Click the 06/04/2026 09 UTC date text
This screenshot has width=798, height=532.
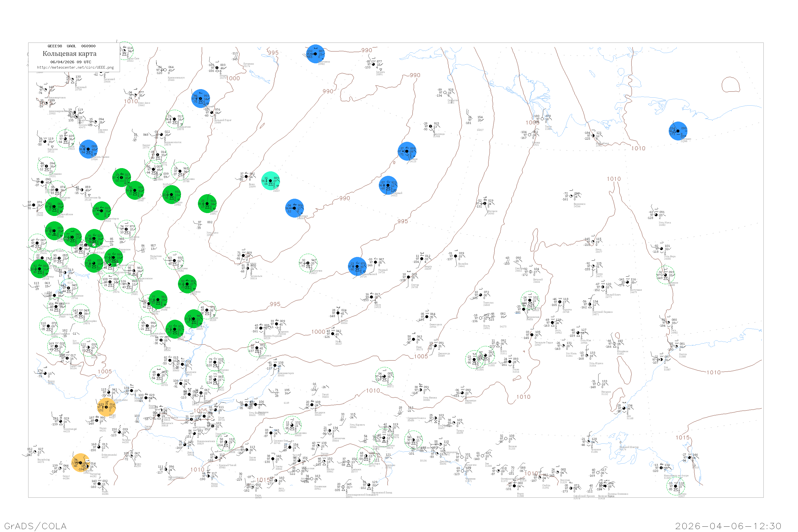point(70,62)
